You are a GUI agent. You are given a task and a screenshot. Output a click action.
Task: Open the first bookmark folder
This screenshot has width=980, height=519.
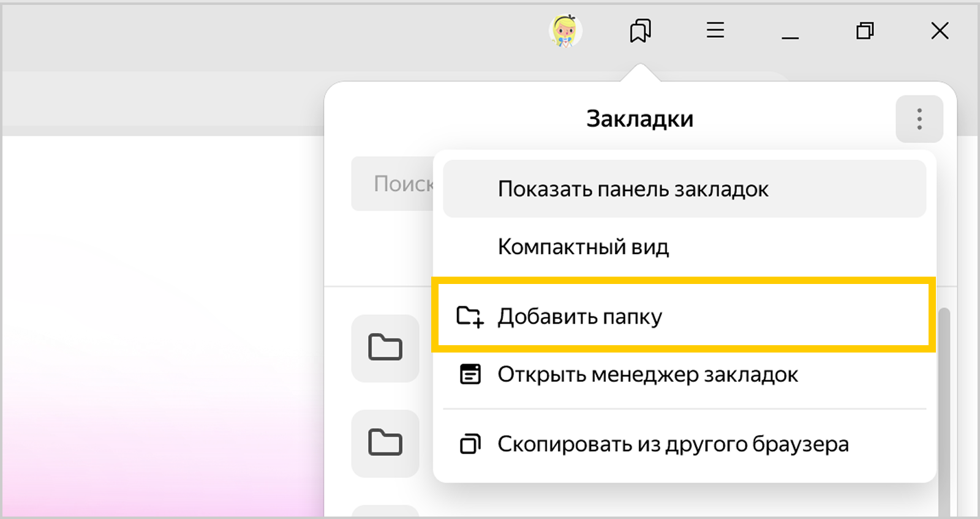tap(385, 348)
